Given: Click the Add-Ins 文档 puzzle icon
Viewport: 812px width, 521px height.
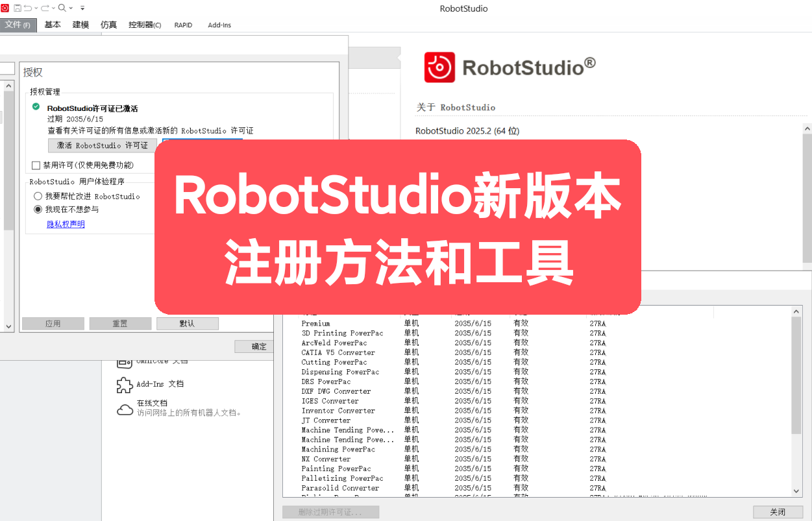Looking at the screenshot, I should point(124,385).
